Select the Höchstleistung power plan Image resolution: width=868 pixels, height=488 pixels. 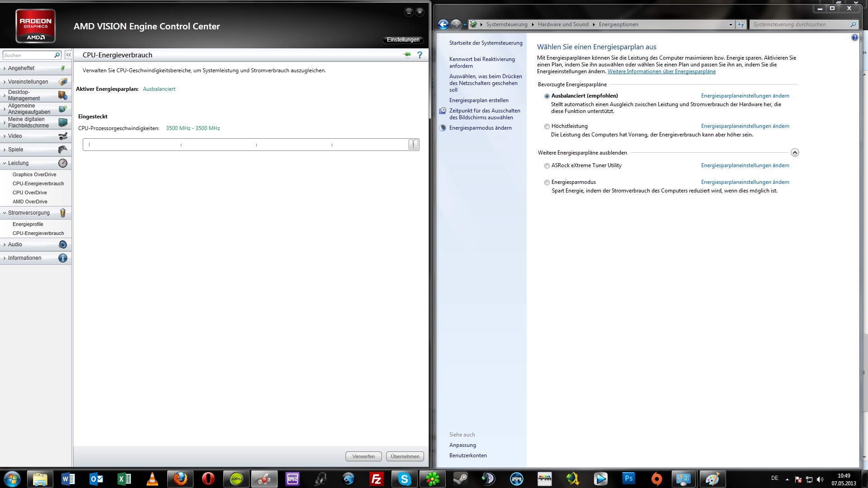coord(547,127)
